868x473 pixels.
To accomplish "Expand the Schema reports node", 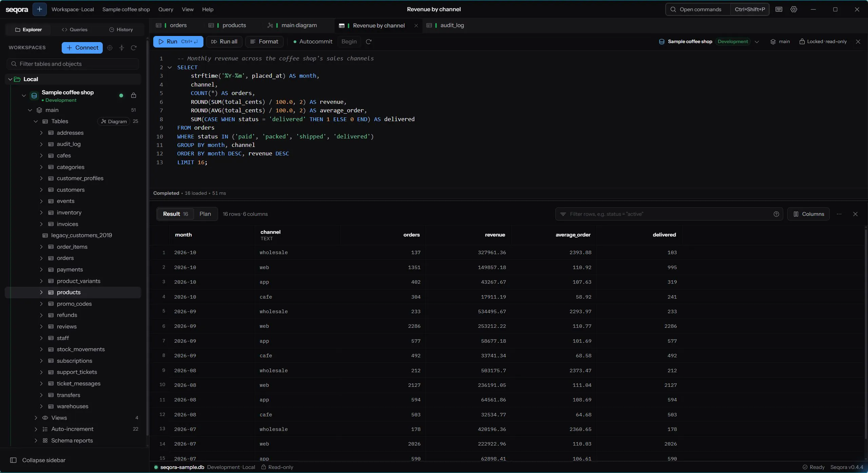I will [36, 440].
